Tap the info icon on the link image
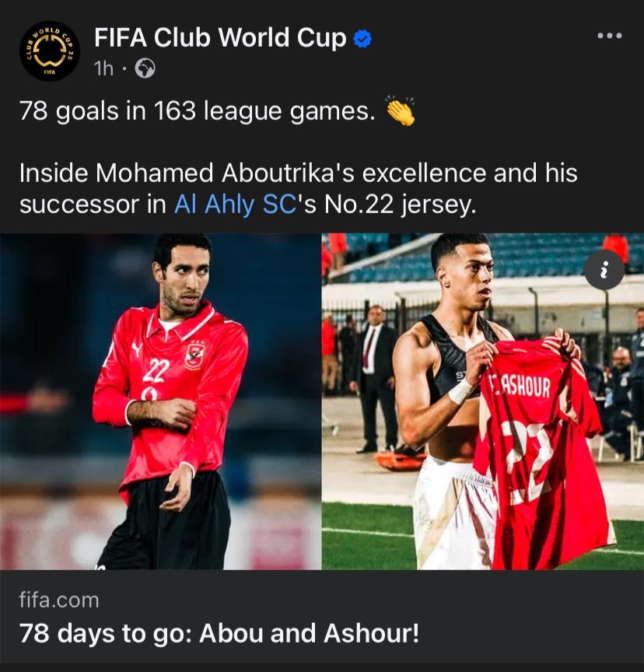Image resolution: width=644 pixels, height=672 pixels. [x=604, y=270]
